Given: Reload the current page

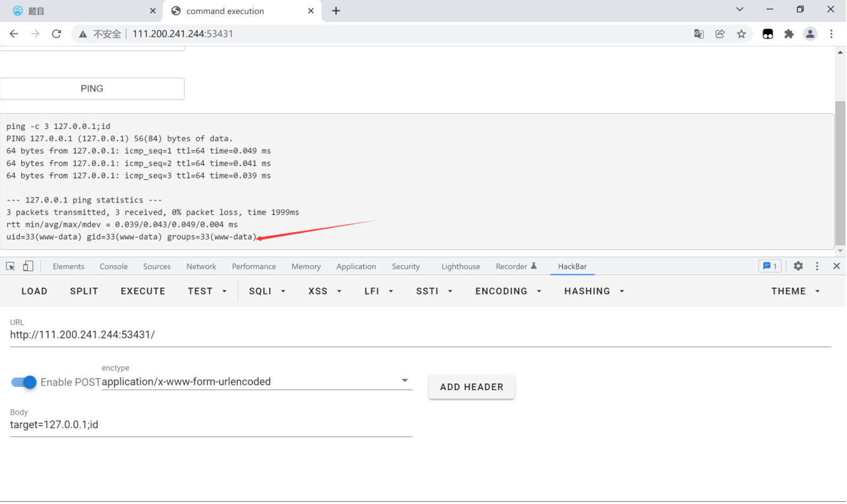Looking at the screenshot, I should click(x=57, y=34).
